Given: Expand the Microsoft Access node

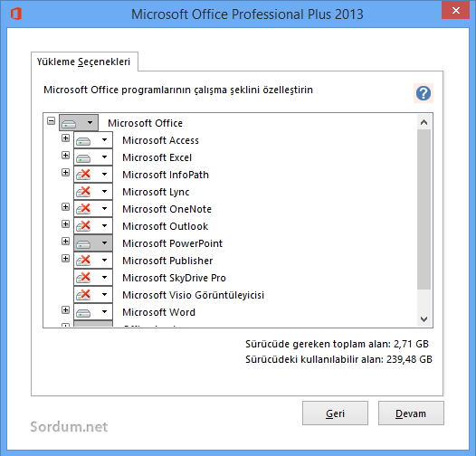Looking at the screenshot, I should pos(65,138).
